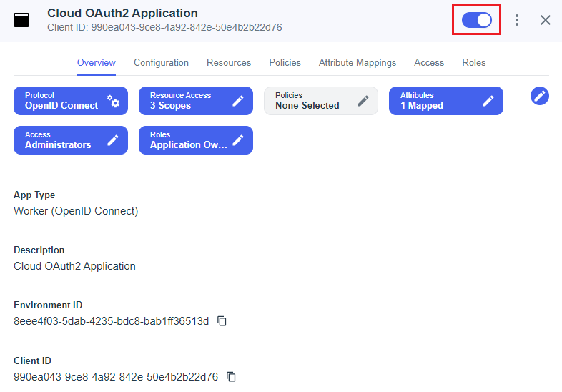
Task: Click the Overview tab
Action: [x=97, y=63]
